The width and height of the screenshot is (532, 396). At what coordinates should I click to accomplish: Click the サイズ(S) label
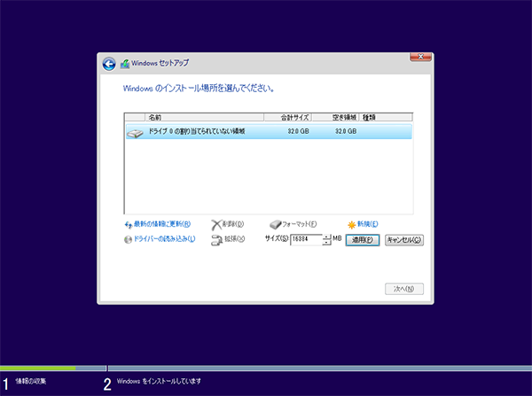coord(277,238)
